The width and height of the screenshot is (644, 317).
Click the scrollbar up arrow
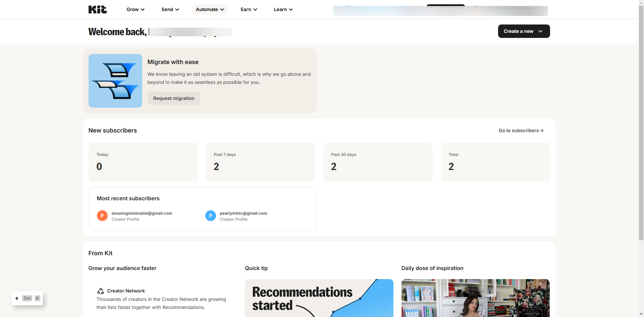pyautogui.click(x=641, y=3)
